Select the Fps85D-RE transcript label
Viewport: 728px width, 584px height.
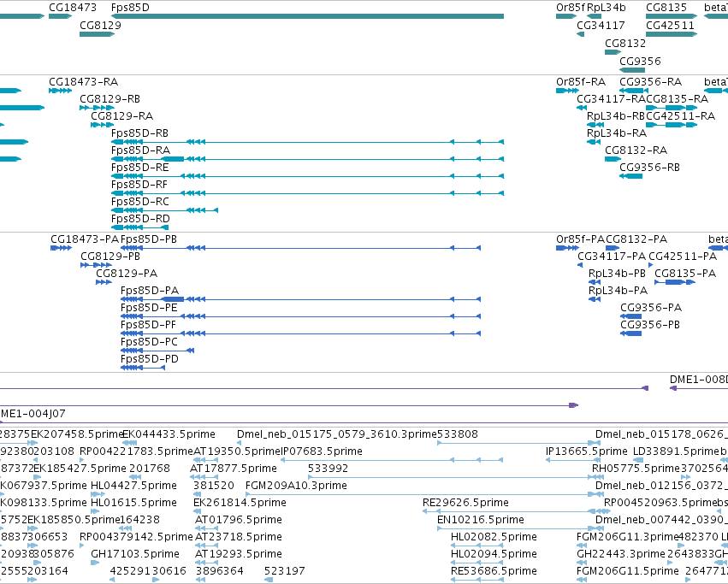tap(139, 168)
